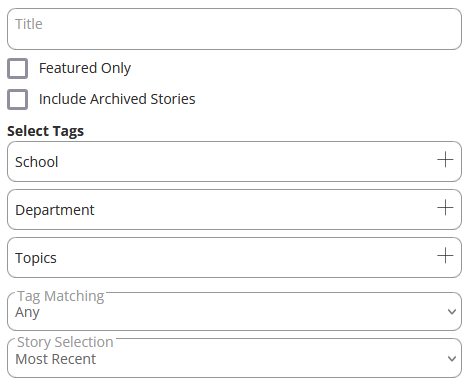
Task: Enable the Include Archived Stories checkbox
Action: coord(17,99)
